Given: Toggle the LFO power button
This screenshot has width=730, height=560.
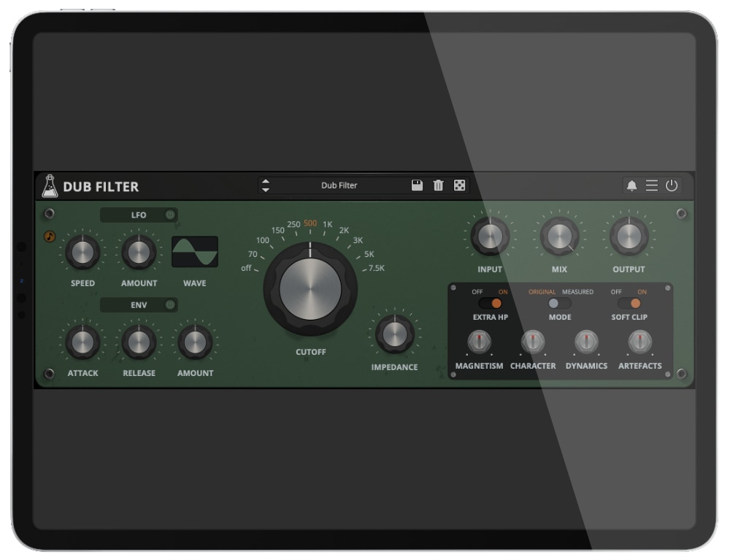Looking at the screenshot, I should [170, 215].
